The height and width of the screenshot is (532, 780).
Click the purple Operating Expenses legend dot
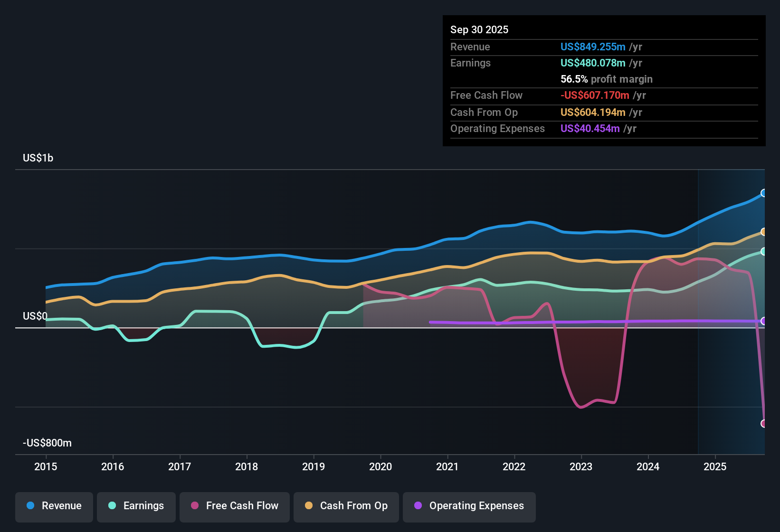coord(417,506)
